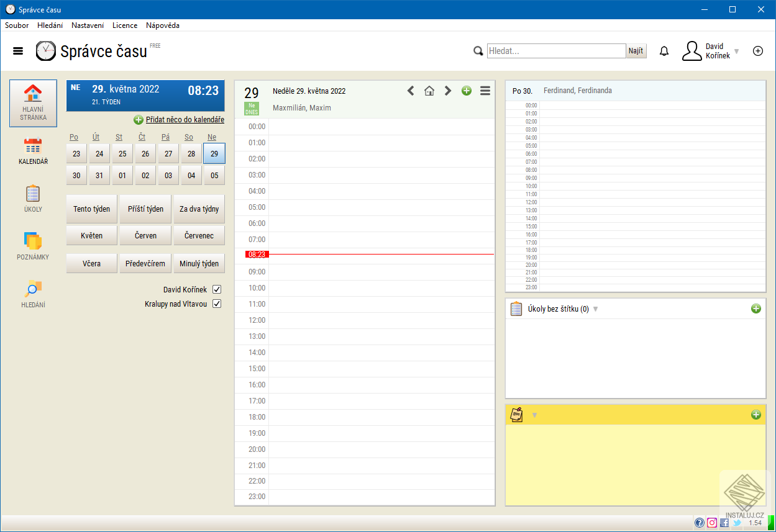The image size is (776, 532).
Task: Open the Úkoly section
Action: [x=33, y=199]
